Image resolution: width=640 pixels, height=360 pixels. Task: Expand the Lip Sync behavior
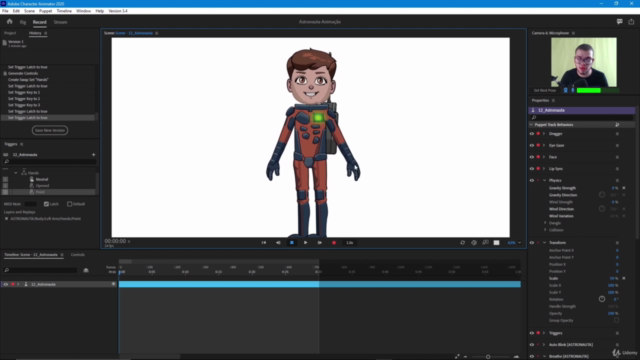[544, 169]
